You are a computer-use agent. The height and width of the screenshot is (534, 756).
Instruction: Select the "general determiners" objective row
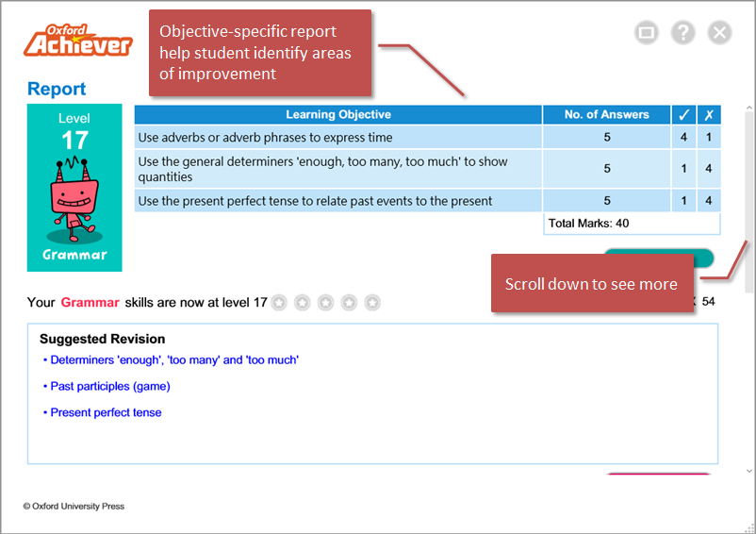pyautogui.click(x=427, y=168)
